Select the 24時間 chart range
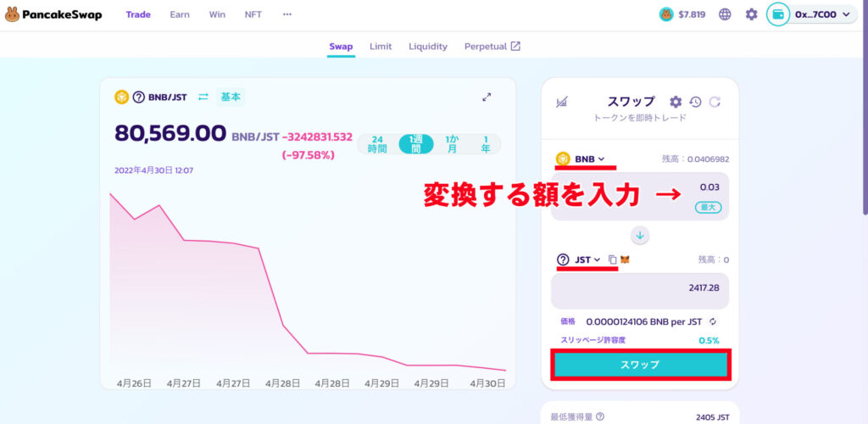 [x=377, y=144]
